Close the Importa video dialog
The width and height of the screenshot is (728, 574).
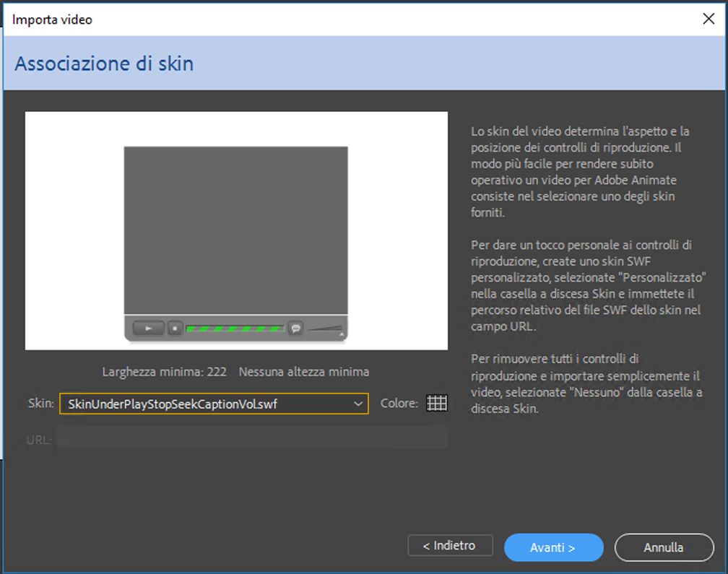[x=708, y=19]
